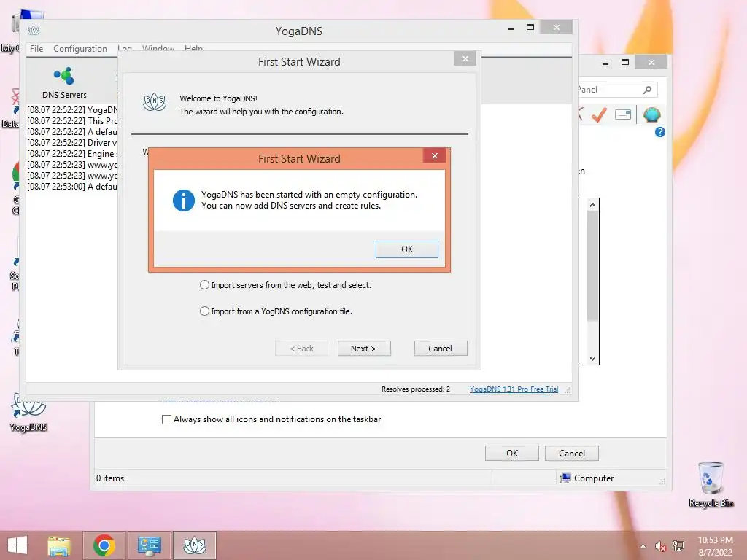This screenshot has height=560, width=747.
Task: Check Always show all icons and notifications
Action: pyautogui.click(x=167, y=419)
